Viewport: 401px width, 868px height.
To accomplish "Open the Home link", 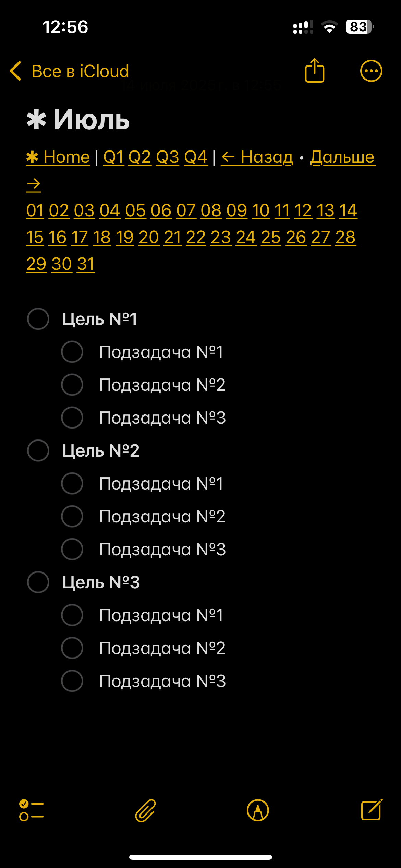I will point(58,157).
